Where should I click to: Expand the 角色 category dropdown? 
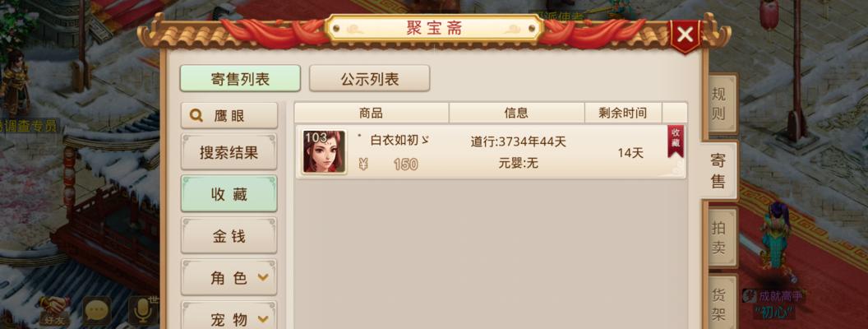tap(229, 277)
